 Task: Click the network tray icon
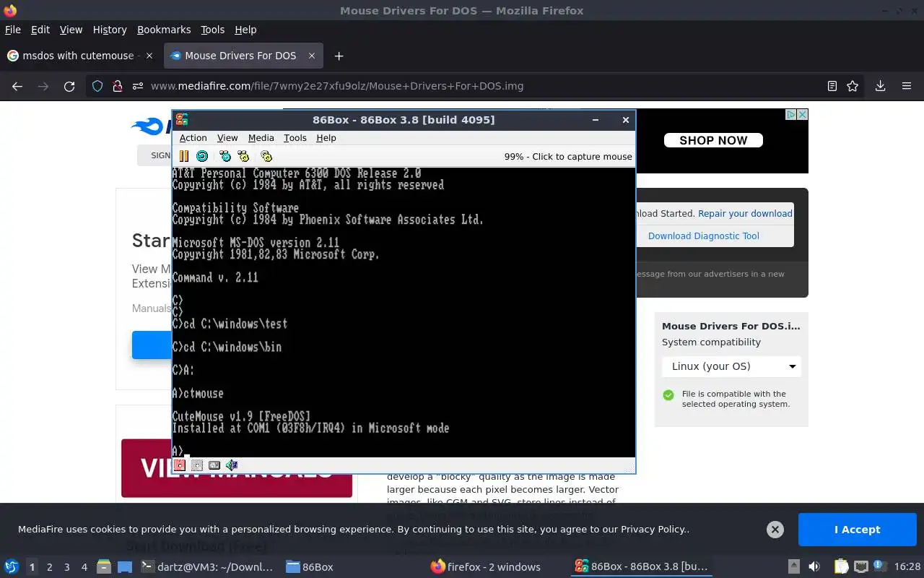(x=860, y=566)
